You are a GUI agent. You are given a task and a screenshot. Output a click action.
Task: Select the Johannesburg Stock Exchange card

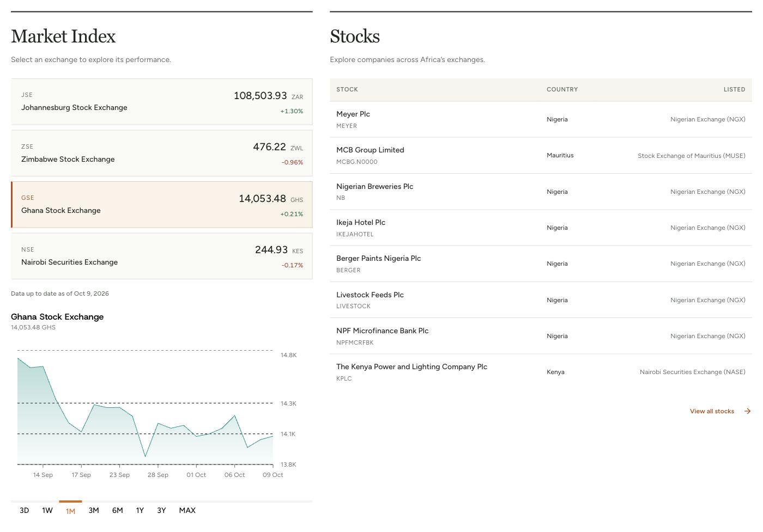162,102
